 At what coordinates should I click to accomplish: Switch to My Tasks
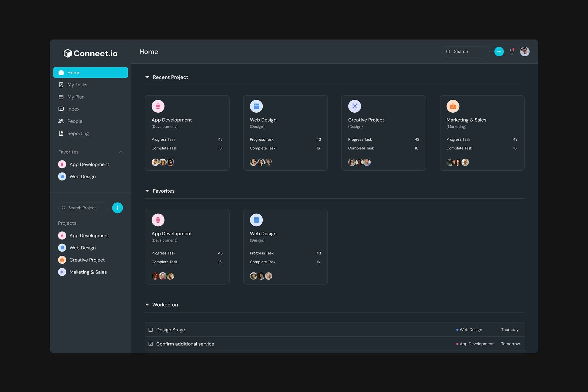[x=77, y=85]
